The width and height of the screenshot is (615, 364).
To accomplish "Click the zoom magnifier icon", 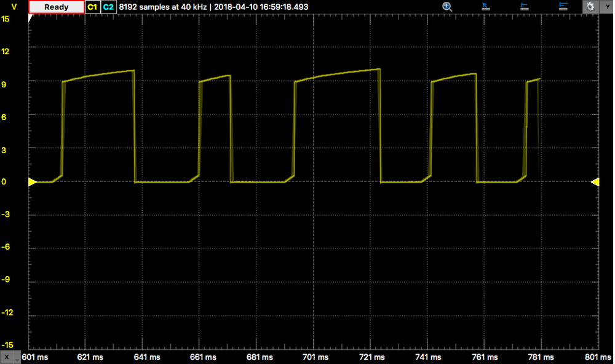I will (x=447, y=7).
